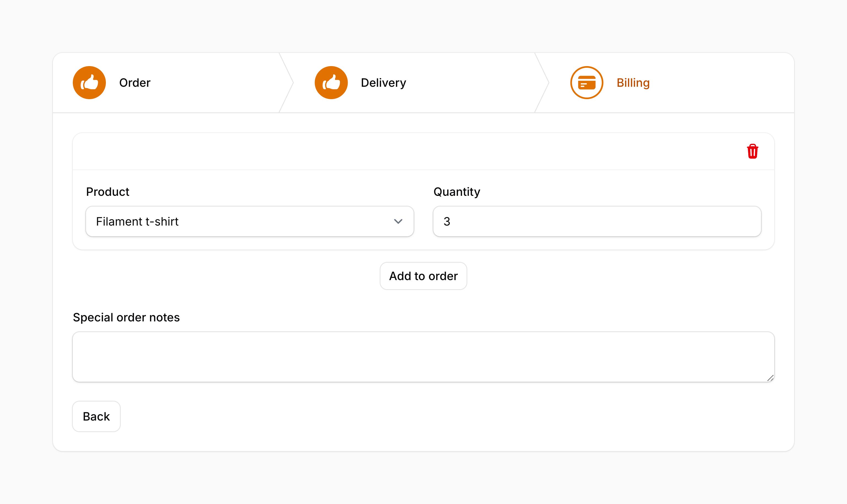The width and height of the screenshot is (847, 504).
Task: Click the Add to order button
Action: [423, 276]
